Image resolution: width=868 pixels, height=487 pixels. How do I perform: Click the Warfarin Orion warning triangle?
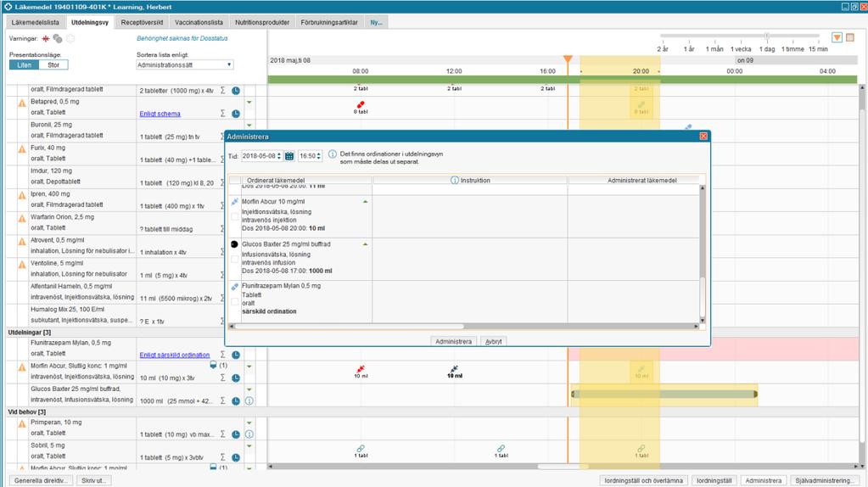pyautogui.click(x=22, y=219)
